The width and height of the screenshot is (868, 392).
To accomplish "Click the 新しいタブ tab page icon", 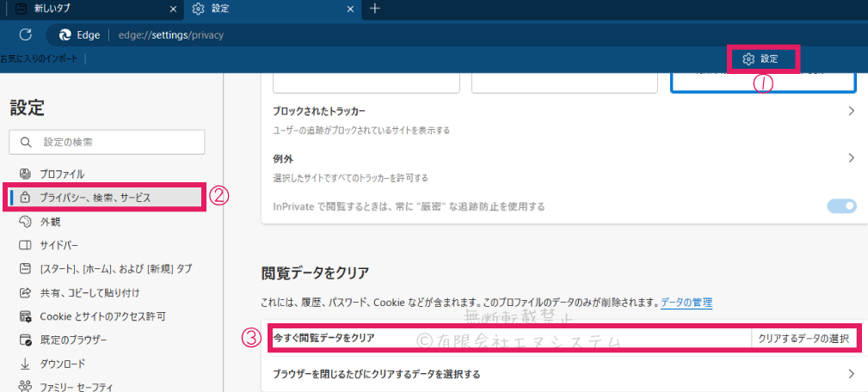I will coord(21,9).
